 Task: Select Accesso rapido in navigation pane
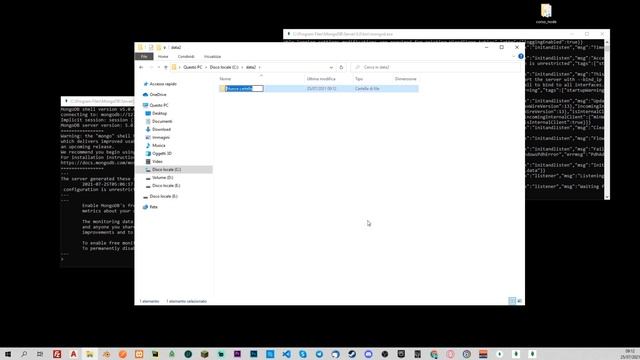(x=163, y=84)
